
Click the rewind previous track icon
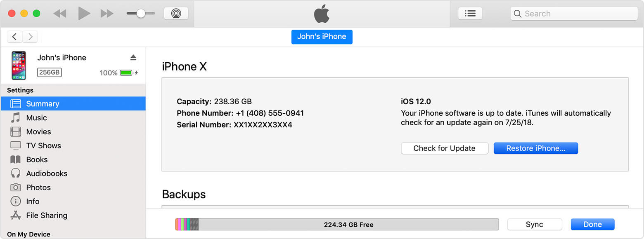click(60, 14)
